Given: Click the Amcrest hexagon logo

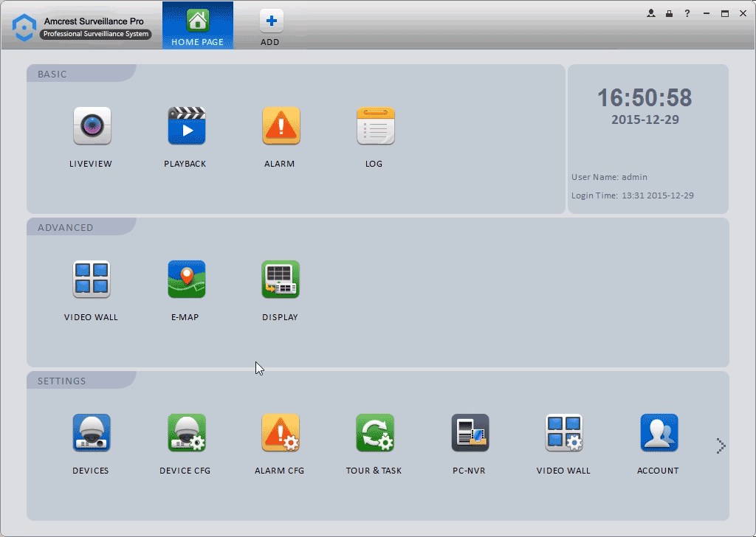Looking at the screenshot, I should (x=24, y=27).
